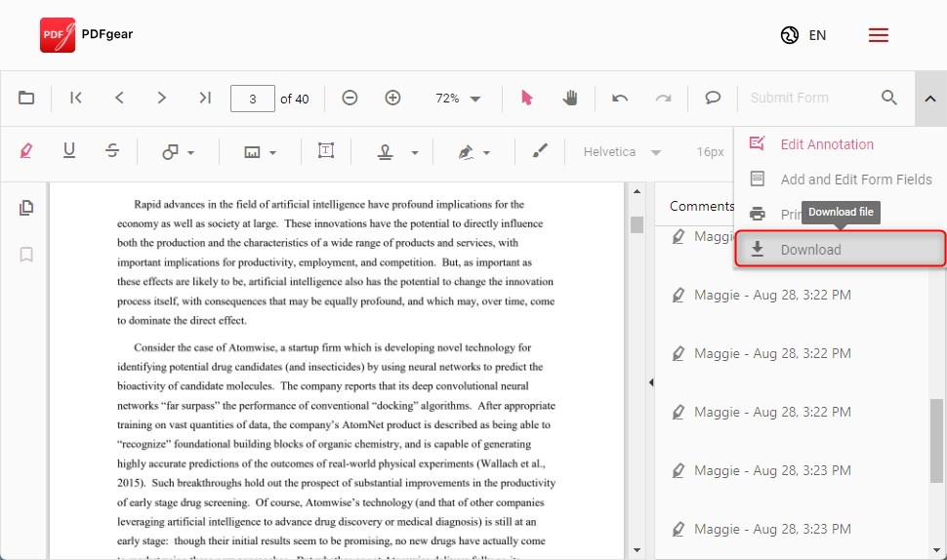Image resolution: width=947 pixels, height=560 pixels.
Task: Click the open file folder icon
Action: pos(26,98)
